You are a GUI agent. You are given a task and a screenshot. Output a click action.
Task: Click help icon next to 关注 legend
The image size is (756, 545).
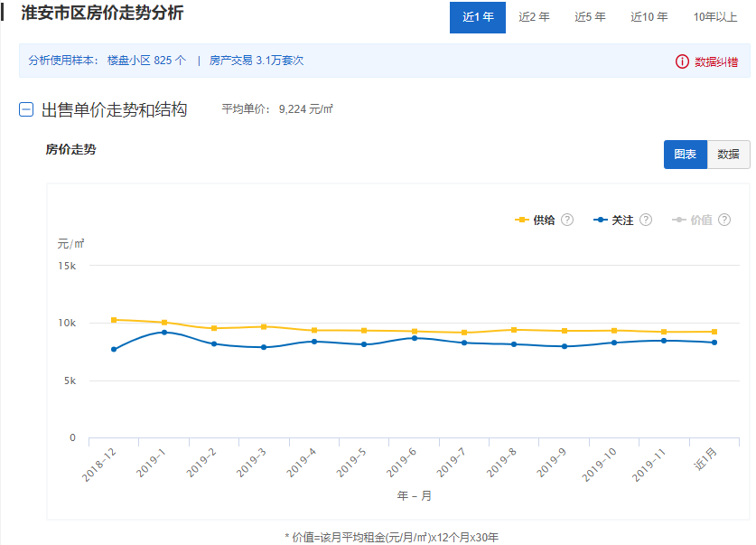click(646, 220)
